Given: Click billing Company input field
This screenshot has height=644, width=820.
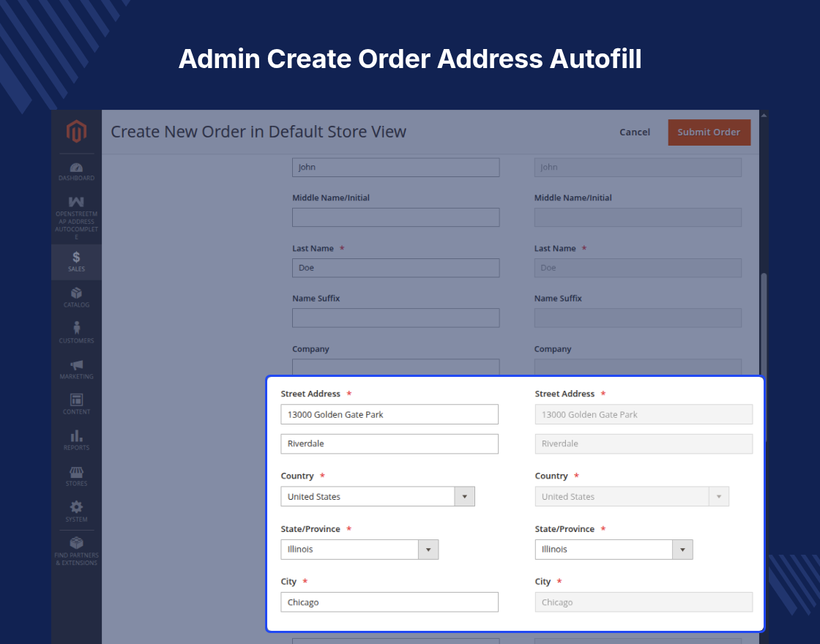Looking at the screenshot, I should [396, 367].
